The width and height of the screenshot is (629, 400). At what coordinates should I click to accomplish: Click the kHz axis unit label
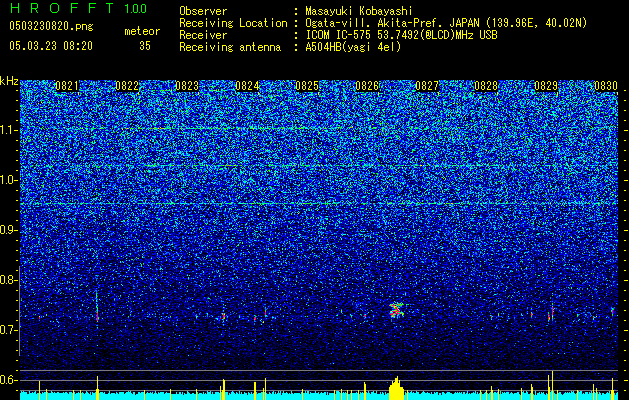click(x=9, y=81)
